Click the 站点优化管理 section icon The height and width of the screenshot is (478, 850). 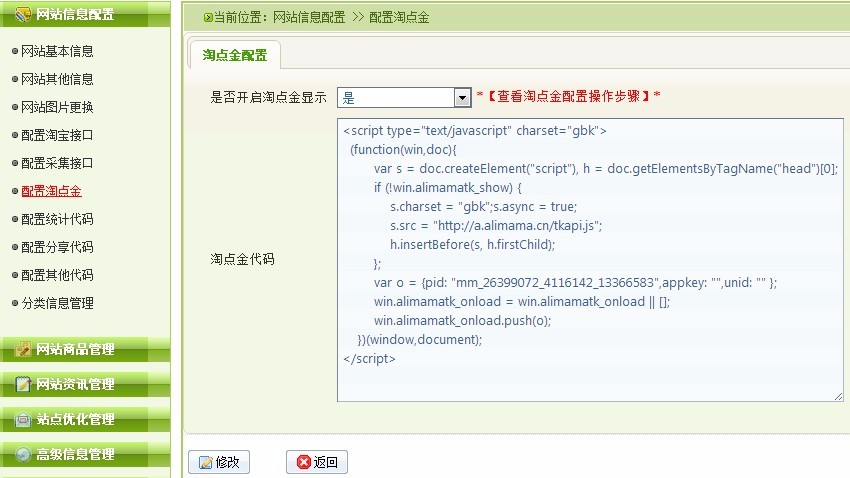[23, 419]
